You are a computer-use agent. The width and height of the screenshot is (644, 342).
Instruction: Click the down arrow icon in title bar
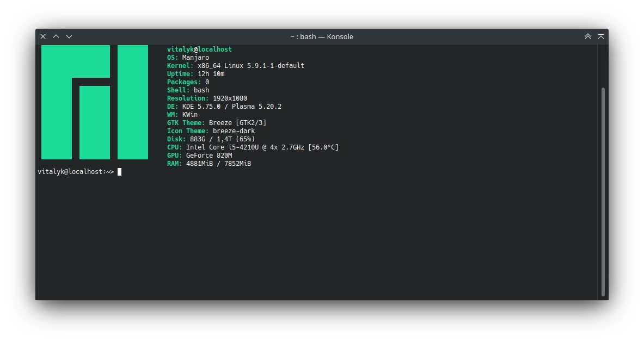pos(69,36)
